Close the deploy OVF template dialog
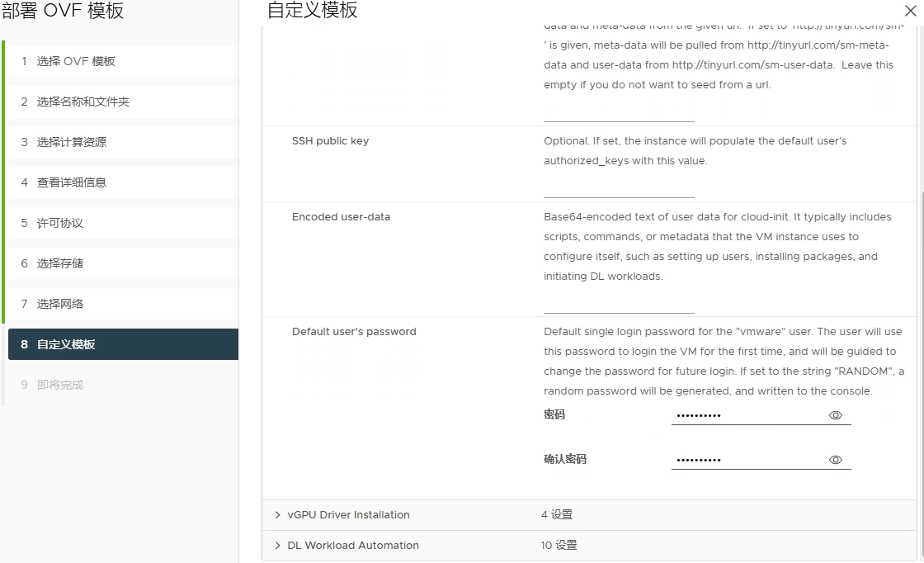 coord(910,12)
